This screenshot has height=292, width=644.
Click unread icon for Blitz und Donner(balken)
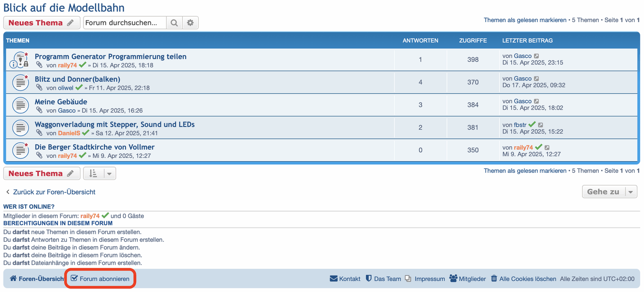[x=20, y=82]
